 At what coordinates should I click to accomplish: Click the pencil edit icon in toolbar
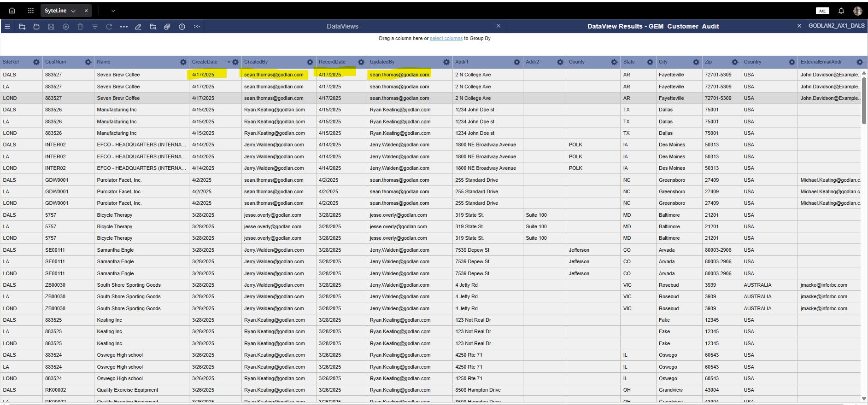pyautogui.click(x=138, y=27)
